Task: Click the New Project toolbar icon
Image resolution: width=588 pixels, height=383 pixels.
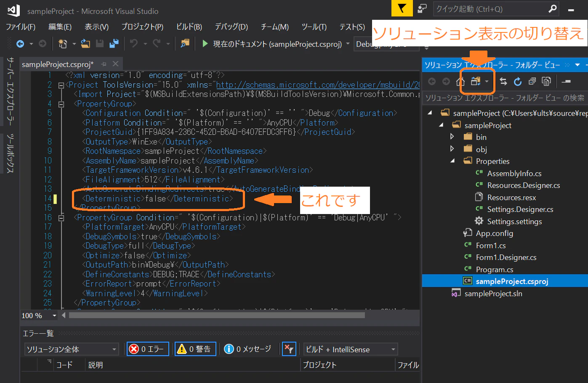Action: [x=63, y=43]
